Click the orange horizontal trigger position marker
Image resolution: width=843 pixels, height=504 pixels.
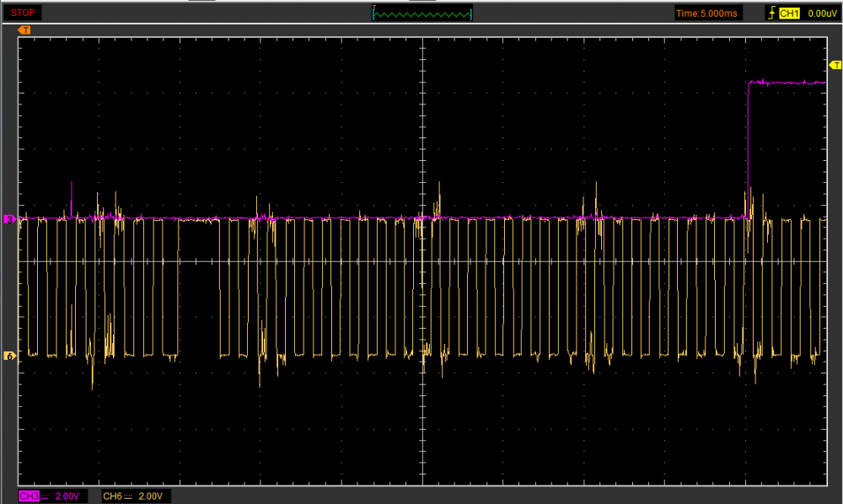[x=24, y=30]
